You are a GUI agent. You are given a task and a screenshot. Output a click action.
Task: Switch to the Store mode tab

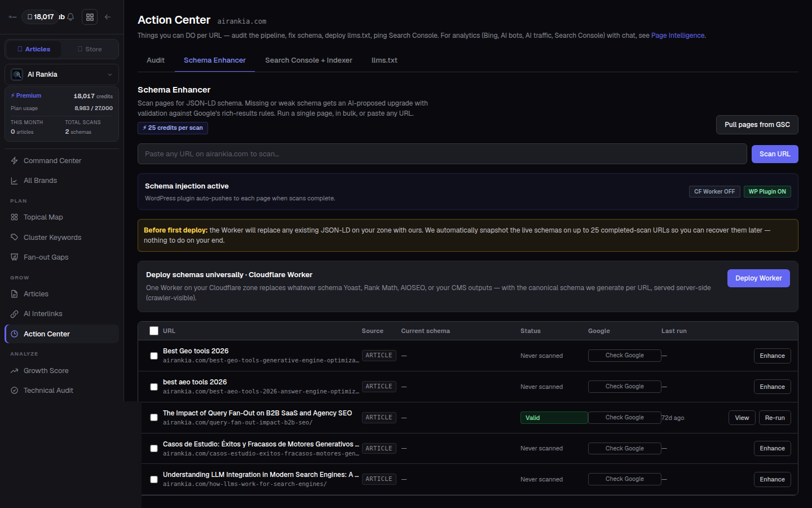coord(90,49)
